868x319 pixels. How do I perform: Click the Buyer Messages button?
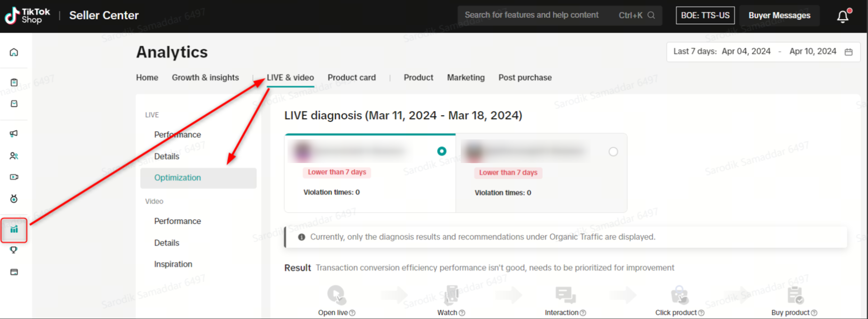[x=779, y=16]
